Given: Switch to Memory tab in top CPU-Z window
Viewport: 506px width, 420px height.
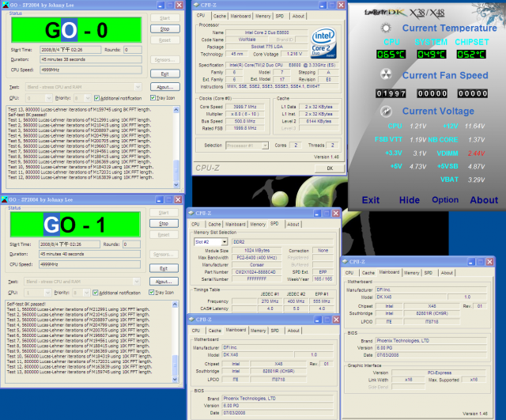Looking at the screenshot, I should 263,16.
